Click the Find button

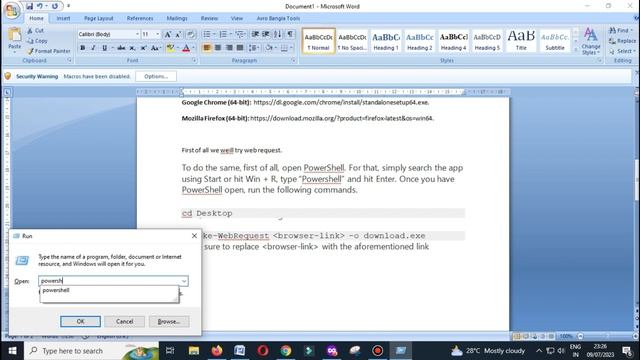[x=620, y=30]
